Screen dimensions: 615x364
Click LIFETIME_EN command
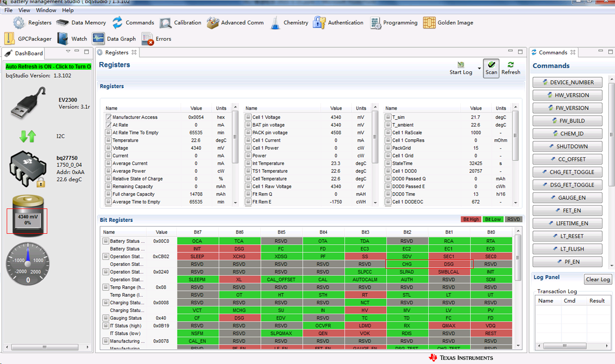(x=567, y=224)
